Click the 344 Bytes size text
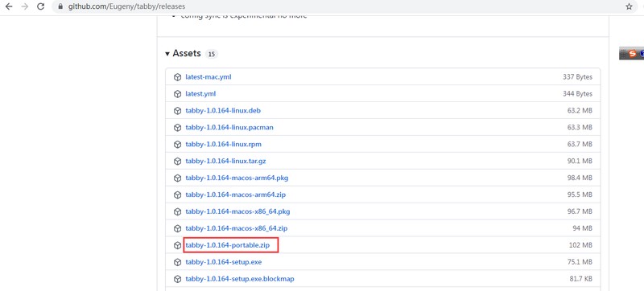644x291 pixels. pyautogui.click(x=577, y=94)
